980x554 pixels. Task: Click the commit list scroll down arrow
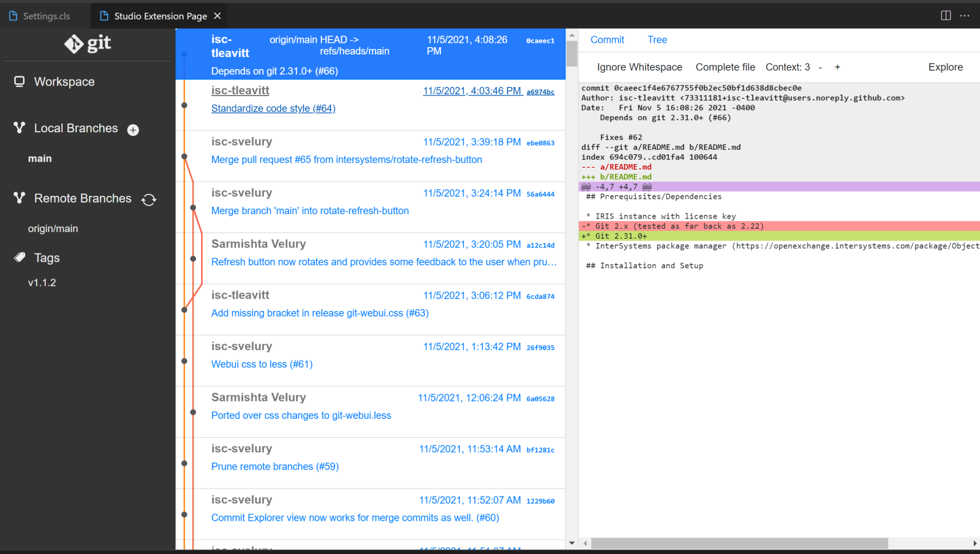(572, 543)
